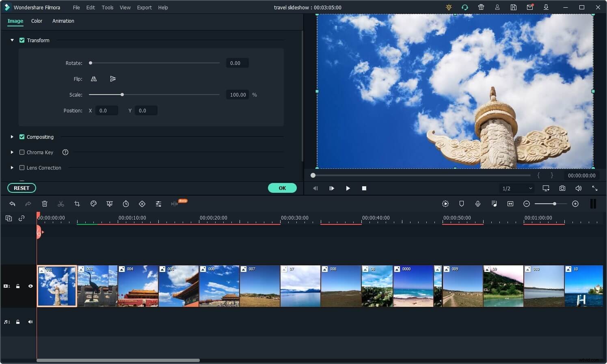Screen dimensions: 607x364
Task: Click the Render Preview icon
Action: [x=445, y=204]
